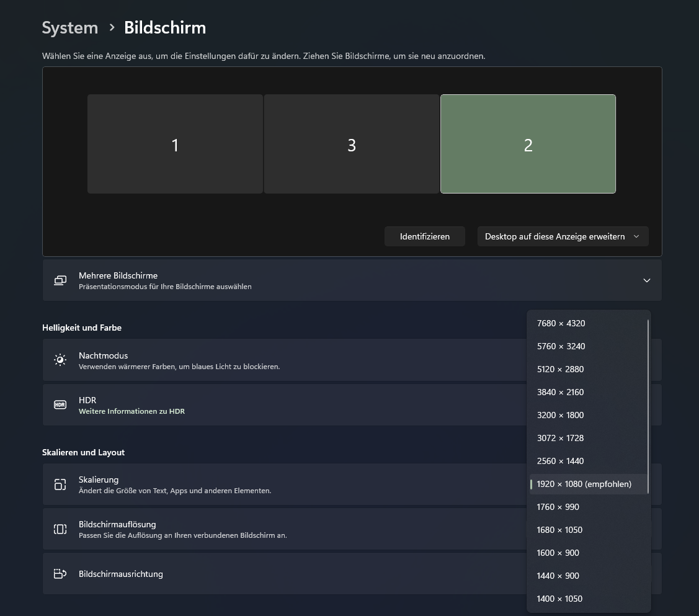Select the 7680 × 4320 resolution
699x616 pixels.
point(561,323)
